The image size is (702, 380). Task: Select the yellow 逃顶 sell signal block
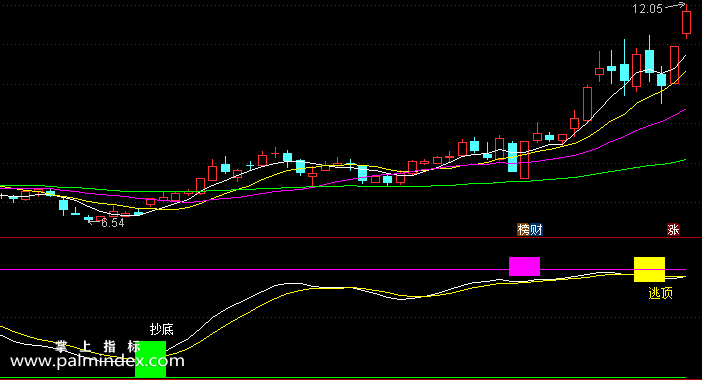[x=649, y=269]
